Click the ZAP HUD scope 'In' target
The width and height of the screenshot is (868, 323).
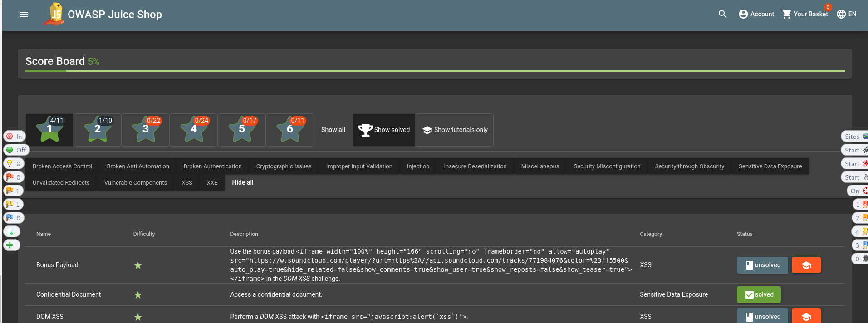[x=14, y=136]
